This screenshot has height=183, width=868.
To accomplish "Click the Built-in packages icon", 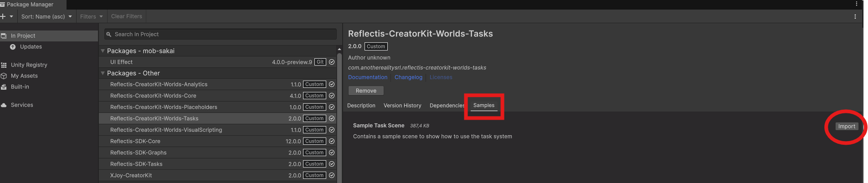I will (4, 87).
